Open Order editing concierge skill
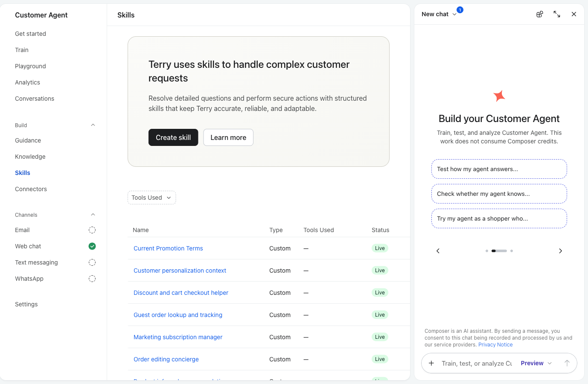Viewport: 588px width, 384px height. tap(166, 359)
